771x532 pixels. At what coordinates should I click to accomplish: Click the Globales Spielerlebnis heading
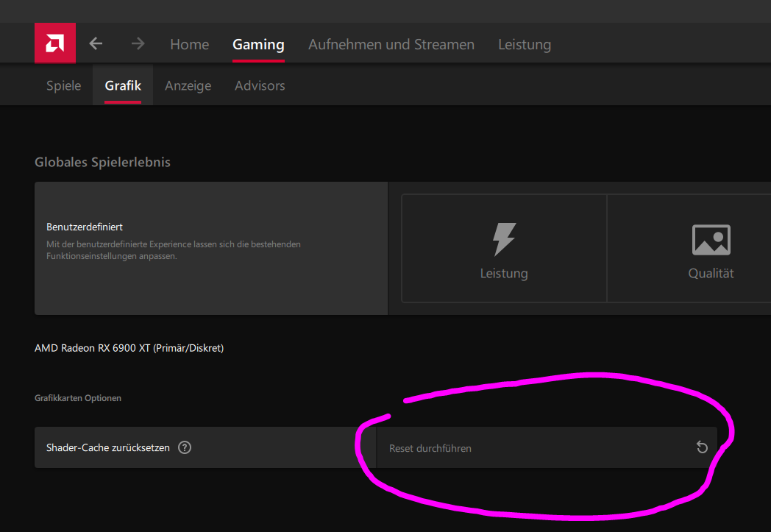click(x=102, y=163)
